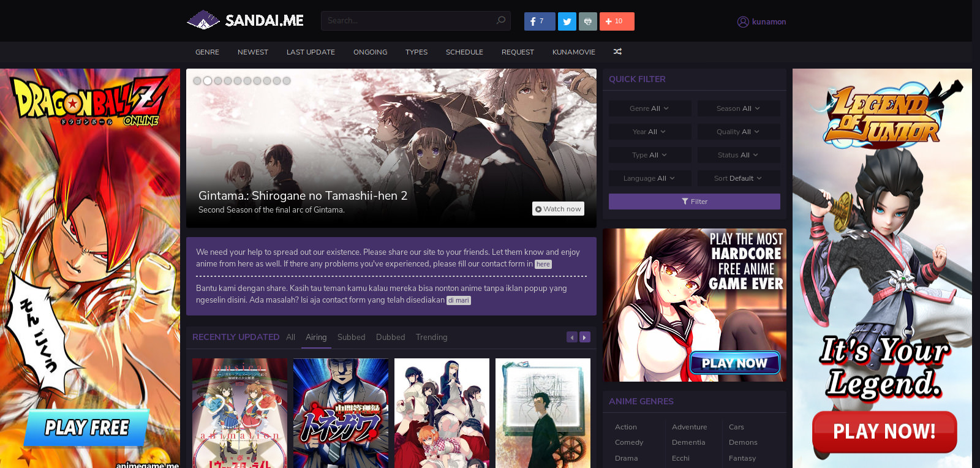
Task: Click the 'di mari' contact link
Action: pyautogui.click(x=458, y=300)
